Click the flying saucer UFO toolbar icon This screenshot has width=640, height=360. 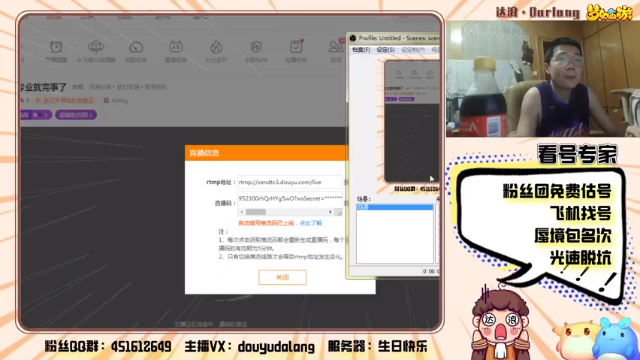pyautogui.click(x=96, y=47)
